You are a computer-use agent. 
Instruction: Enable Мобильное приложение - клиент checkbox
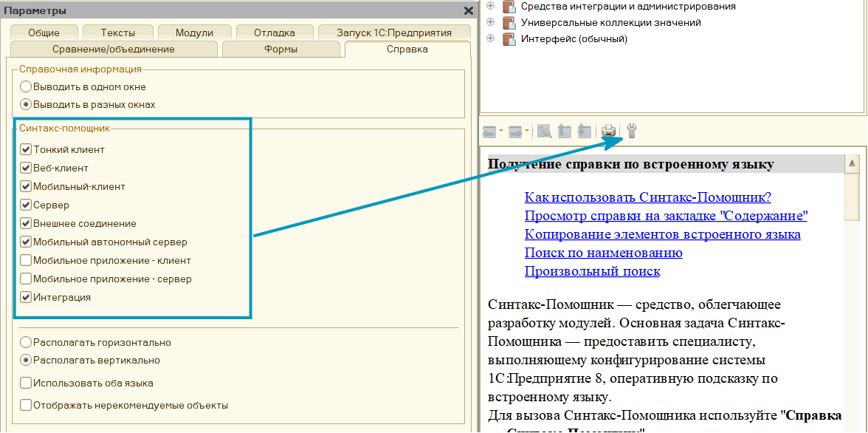coord(25,260)
